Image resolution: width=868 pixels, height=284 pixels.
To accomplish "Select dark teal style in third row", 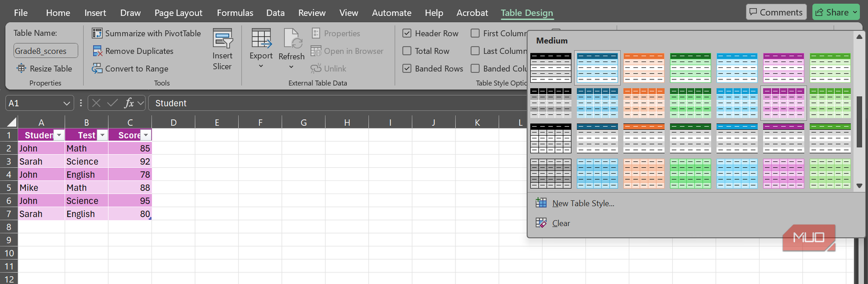I will tap(598, 138).
